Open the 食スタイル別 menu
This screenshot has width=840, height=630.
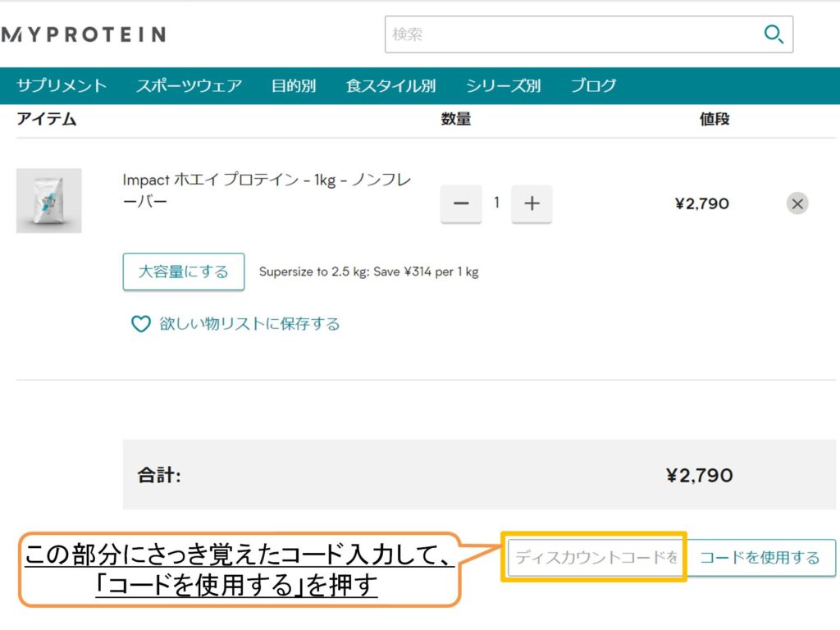(x=390, y=85)
